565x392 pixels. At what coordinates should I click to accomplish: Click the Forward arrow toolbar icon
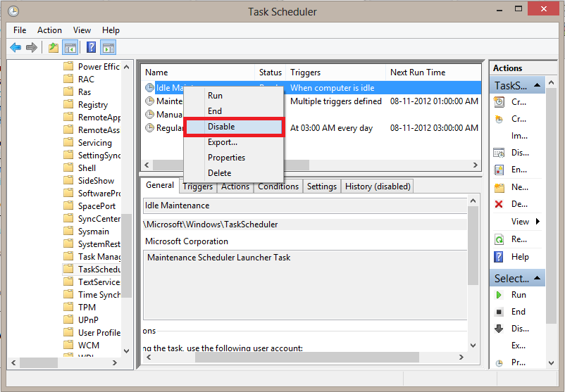[32, 48]
